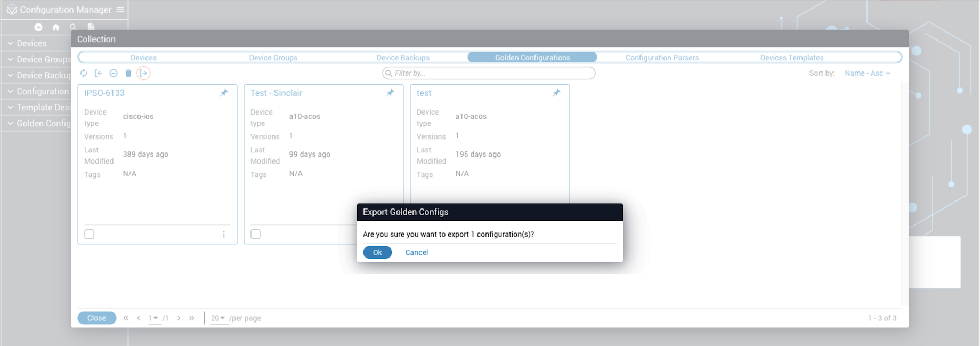
Task: Click the deselect all circle-minus icon
Action: pos(114,73)
